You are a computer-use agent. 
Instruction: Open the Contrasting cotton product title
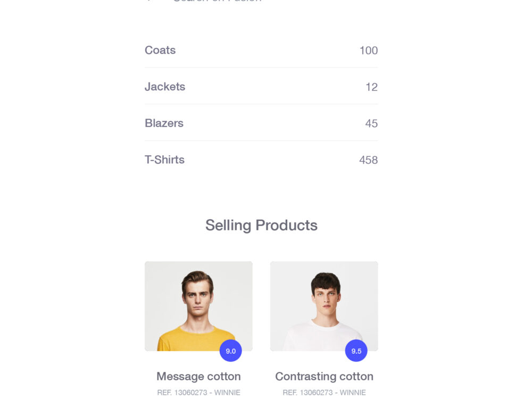click(324, 376)
